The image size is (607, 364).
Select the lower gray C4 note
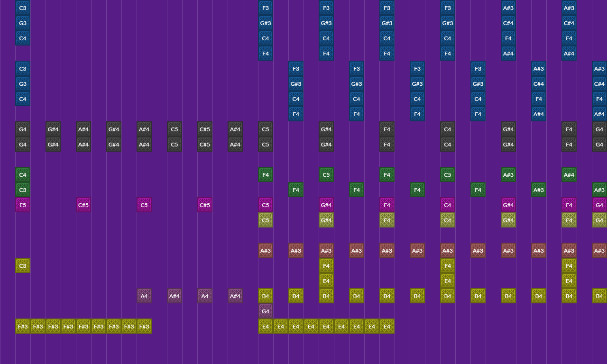448,145
